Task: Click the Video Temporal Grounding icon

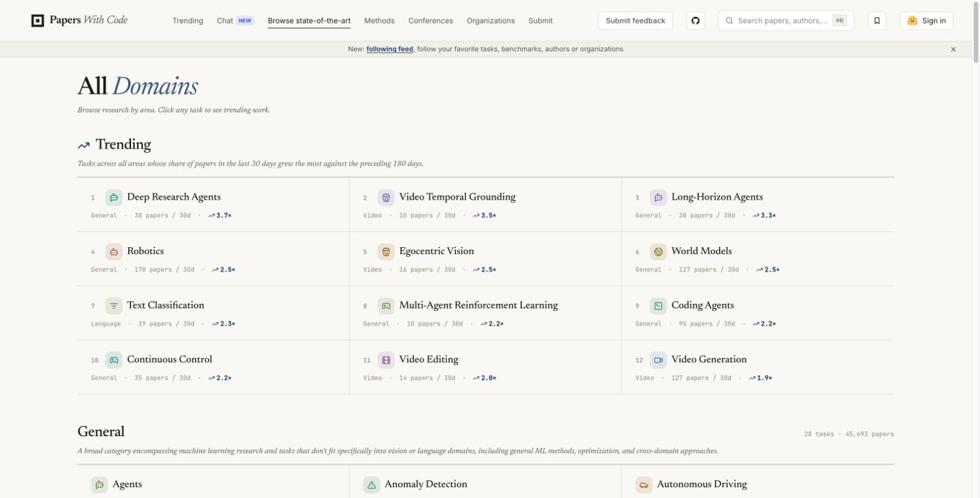Action: [386, 197]
